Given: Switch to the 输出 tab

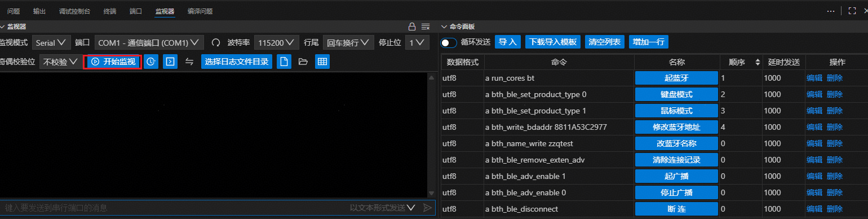Looking at the screenshot, I should click(x=39, y=11).
